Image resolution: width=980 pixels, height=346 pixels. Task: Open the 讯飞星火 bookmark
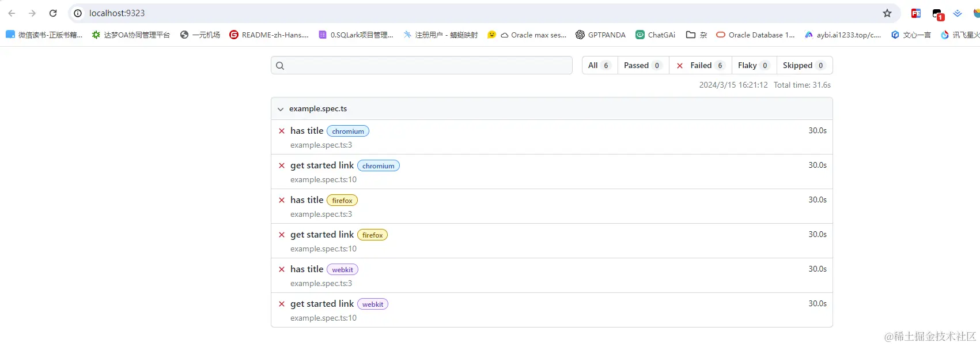pos(960,35)
